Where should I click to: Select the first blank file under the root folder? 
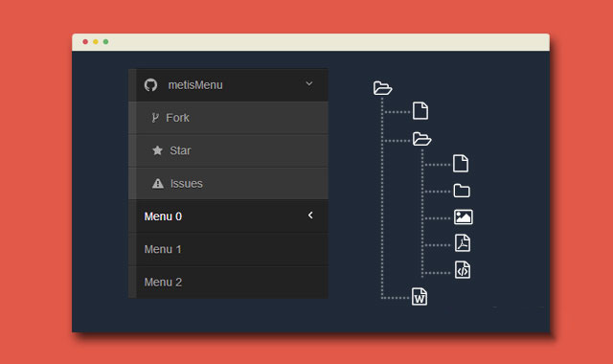tap(420, 111)
